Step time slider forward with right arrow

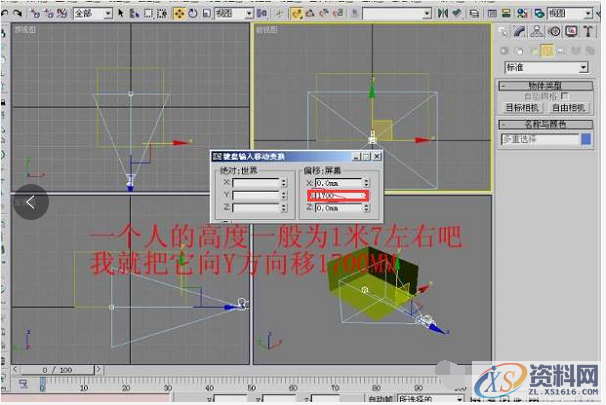click(99, 369)
